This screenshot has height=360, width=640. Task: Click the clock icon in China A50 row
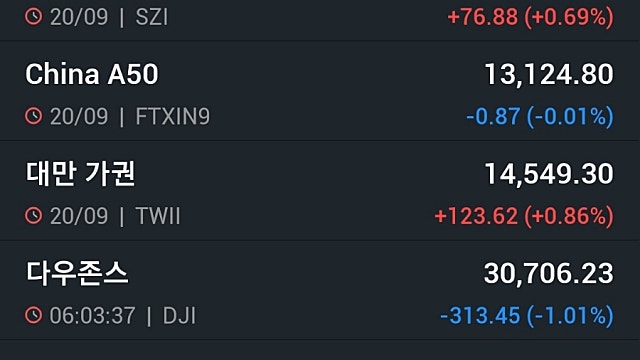click(33, 116)
